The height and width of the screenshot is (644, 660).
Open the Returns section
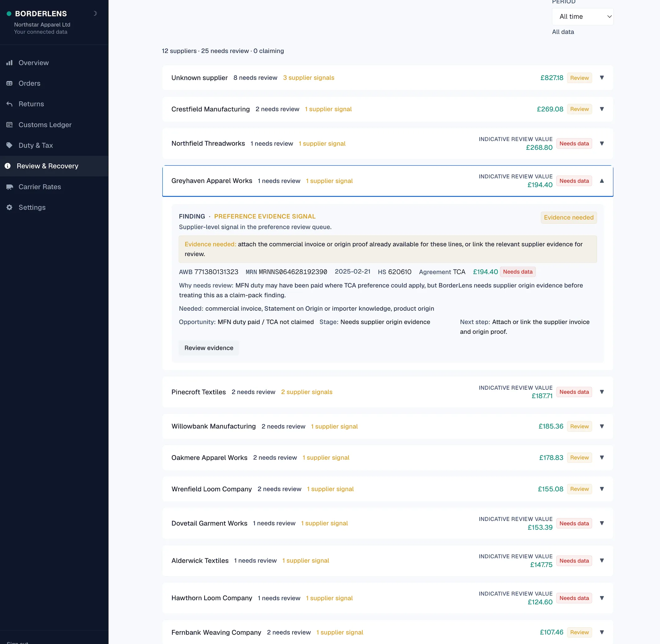tap(54, 104)
